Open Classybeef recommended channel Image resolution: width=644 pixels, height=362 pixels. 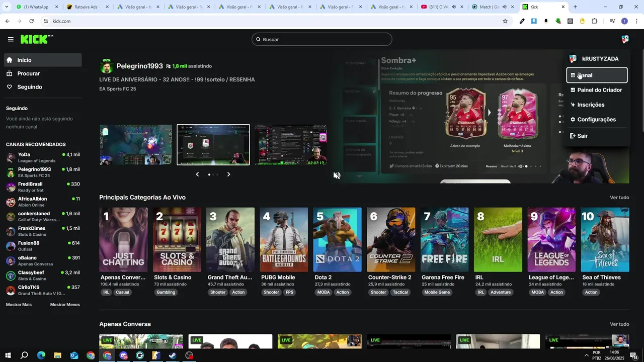point(43,276)
